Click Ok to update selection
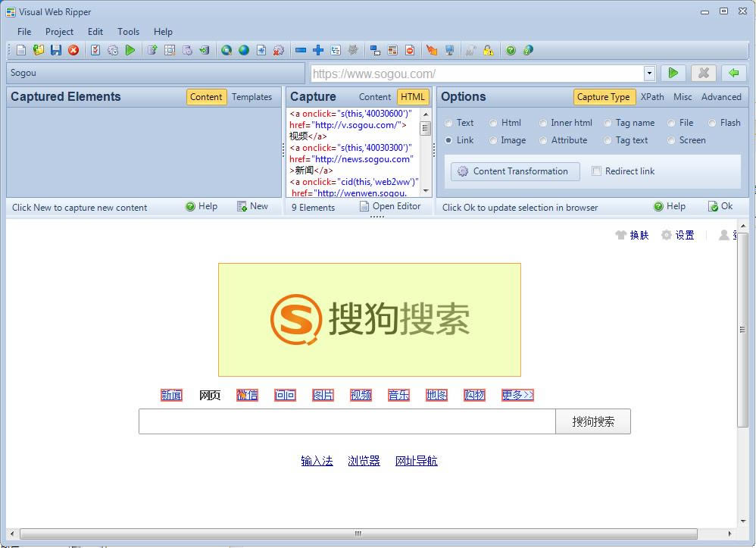This screenshot has height=548, width=756. coord(720,206)
